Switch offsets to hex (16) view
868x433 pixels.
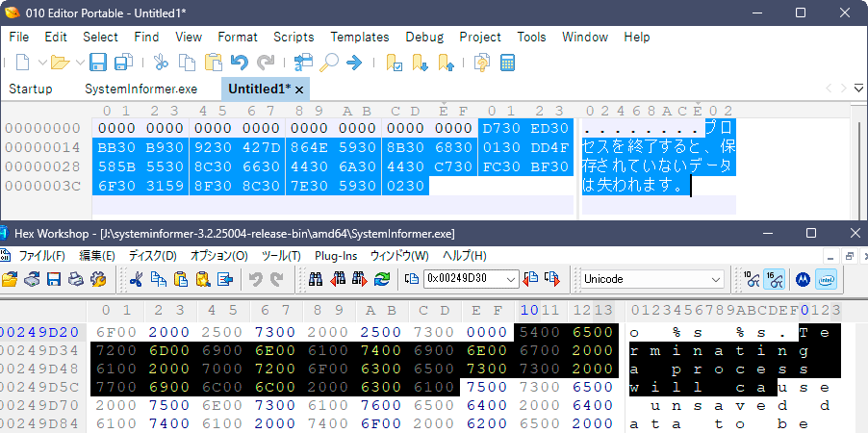[774, 279]
